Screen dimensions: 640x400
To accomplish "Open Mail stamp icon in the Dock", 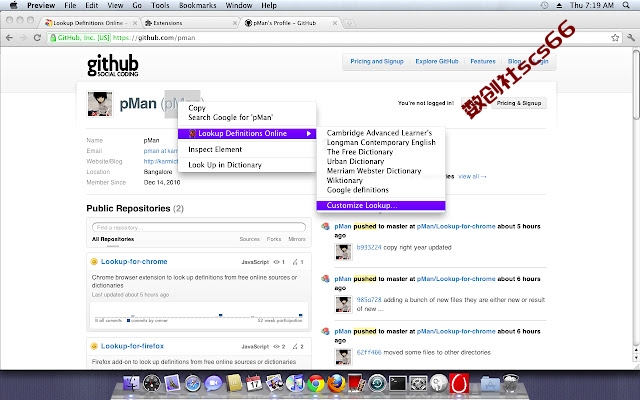I will click(x=172, y=384).
